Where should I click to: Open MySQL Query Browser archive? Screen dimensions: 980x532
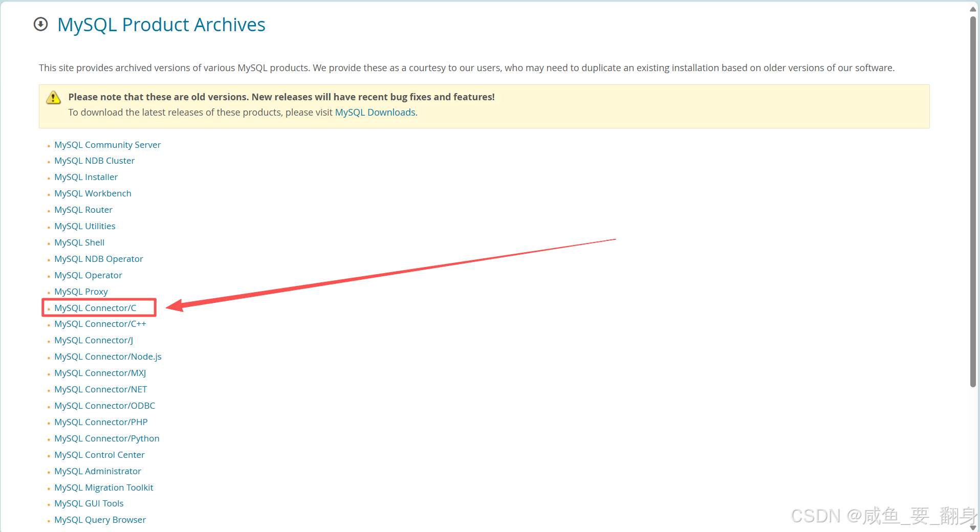[x=100, y=520]
